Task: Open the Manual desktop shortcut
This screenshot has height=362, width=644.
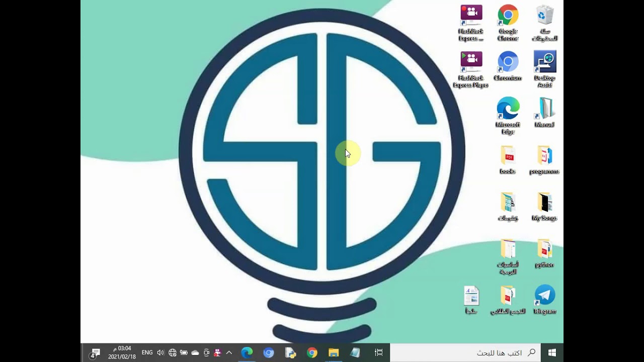Action: (544, 113)
